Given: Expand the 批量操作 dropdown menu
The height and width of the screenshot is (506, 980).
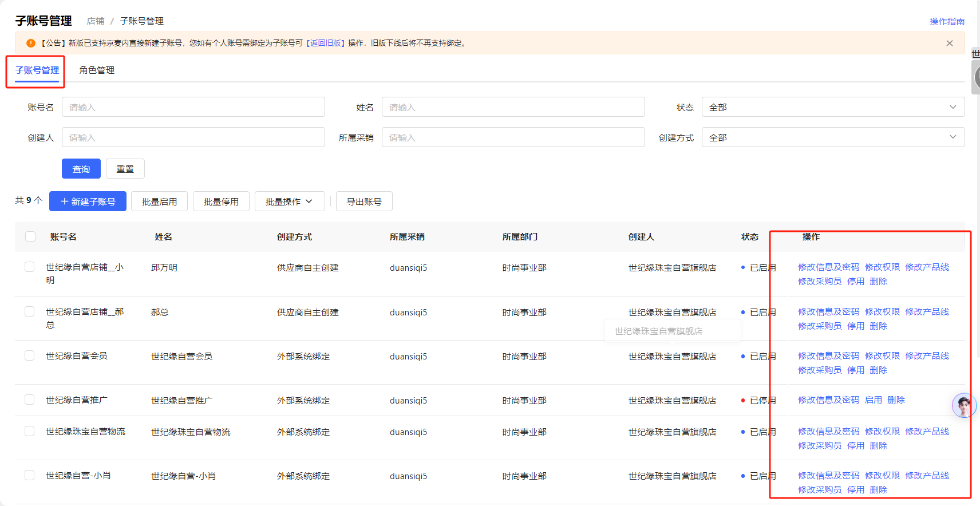Looking at the screenshot, I should (289, 201).
